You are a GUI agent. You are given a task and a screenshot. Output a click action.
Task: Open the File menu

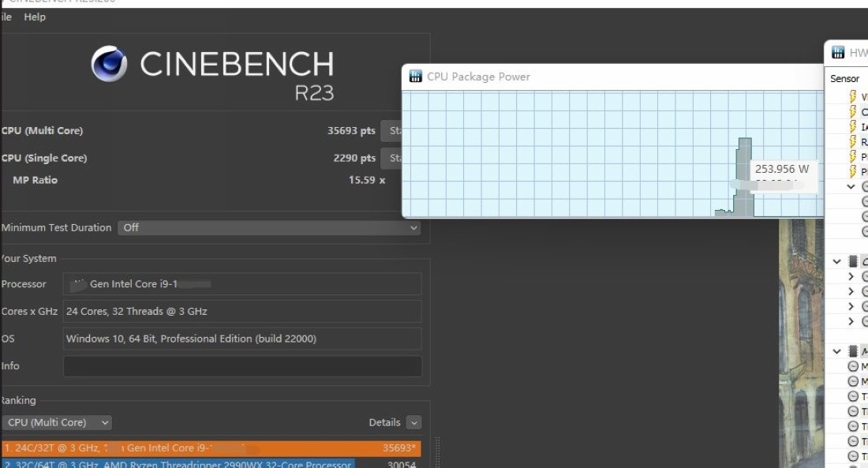coord(6,17)
